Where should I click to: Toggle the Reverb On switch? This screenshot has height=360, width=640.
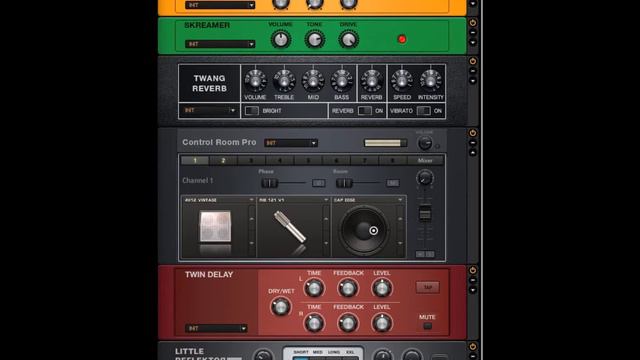tap(365, 111)
